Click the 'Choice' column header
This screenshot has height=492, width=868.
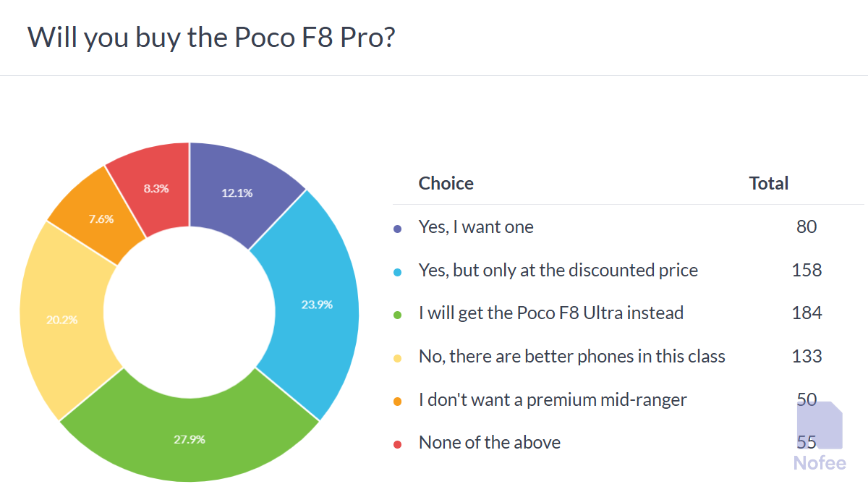point(446,183)
